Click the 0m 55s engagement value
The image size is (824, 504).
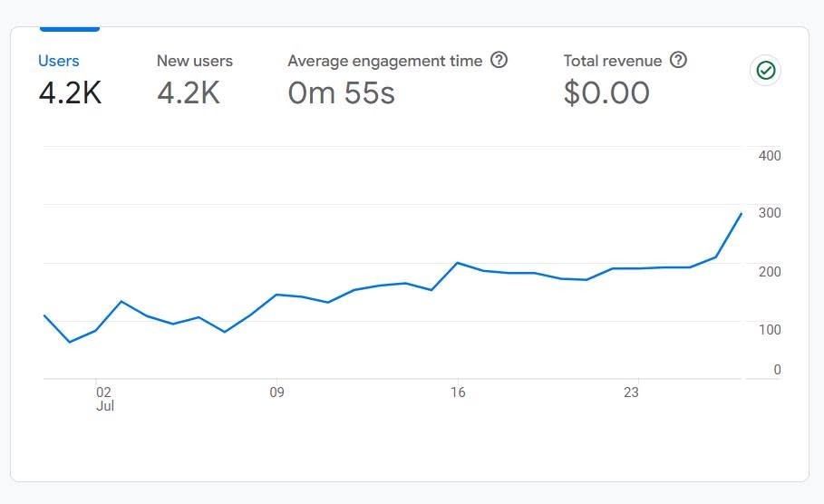pyautogui.click(x=341, y=93)
